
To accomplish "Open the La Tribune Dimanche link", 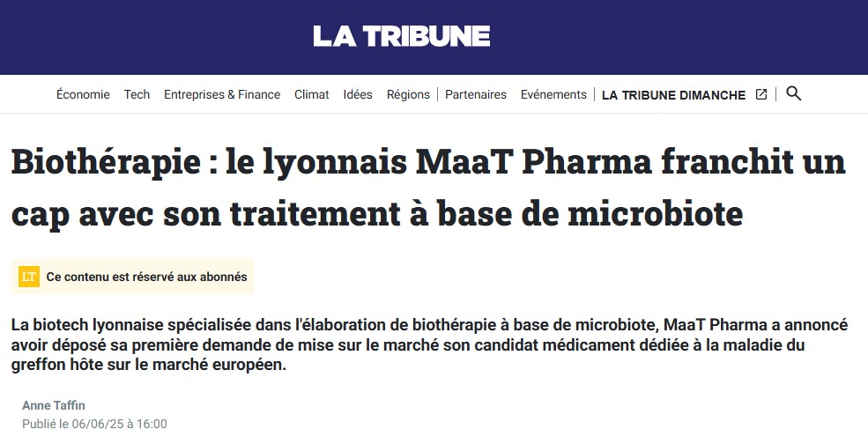I will [673, 95].
